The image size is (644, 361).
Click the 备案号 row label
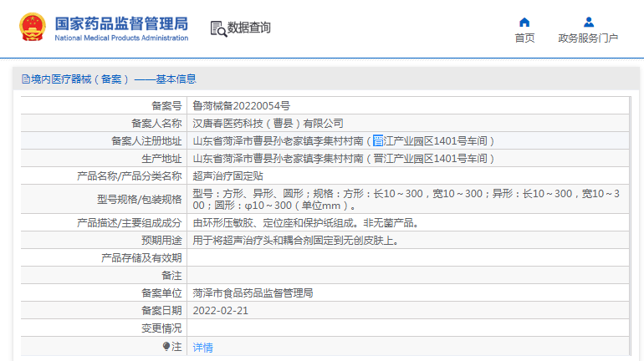[166, 106]
